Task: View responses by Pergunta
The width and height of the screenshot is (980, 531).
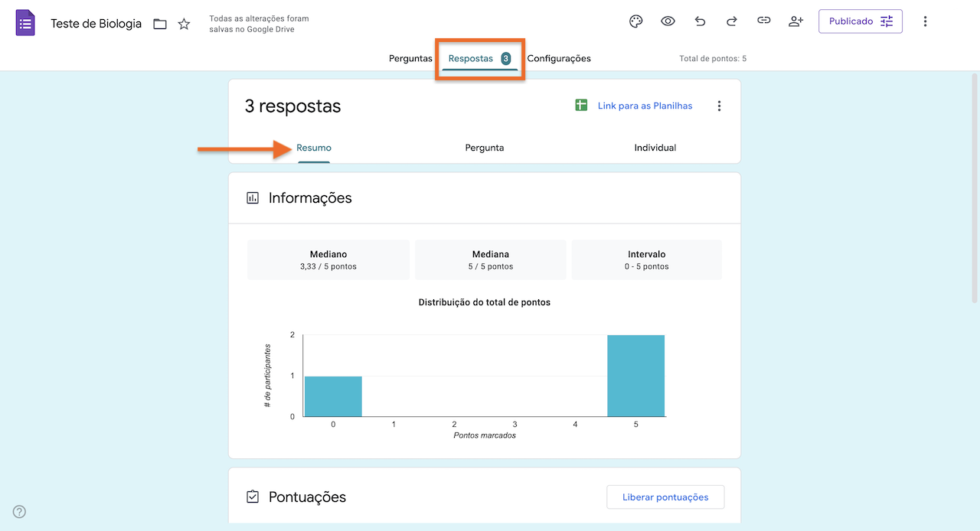Action: 485,148
